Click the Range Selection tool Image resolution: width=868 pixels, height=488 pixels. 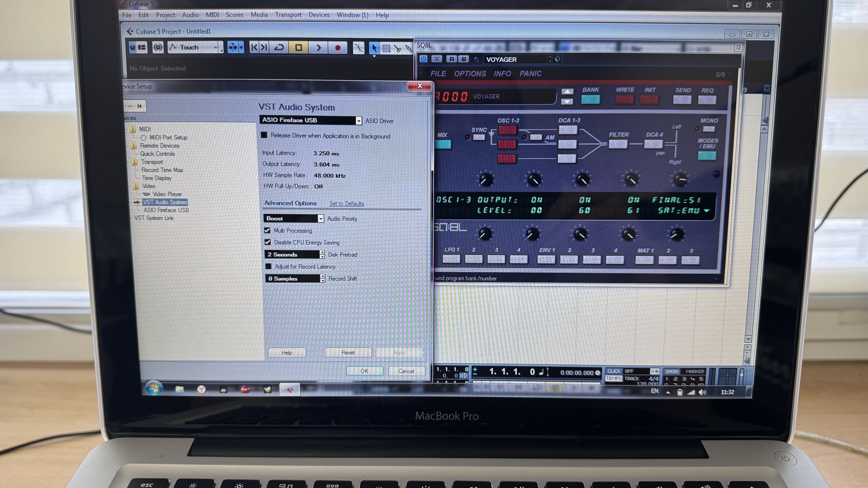pyautogui.click(x=386, y=48)
